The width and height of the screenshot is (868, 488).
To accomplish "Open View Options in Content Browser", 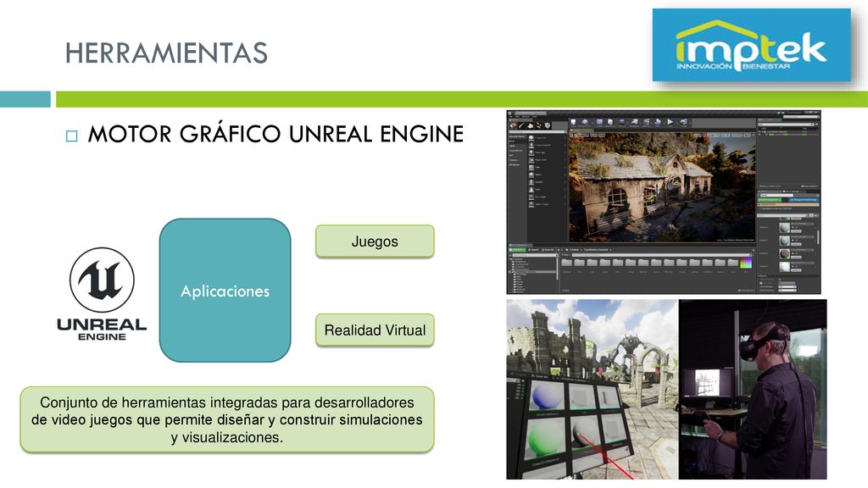I will [x=746, y=291].
